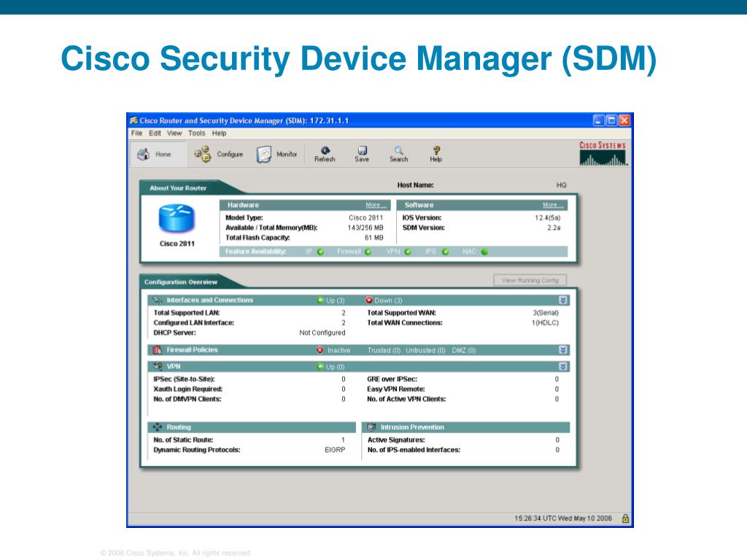Click the Search magnifier icon

point(399,150)
